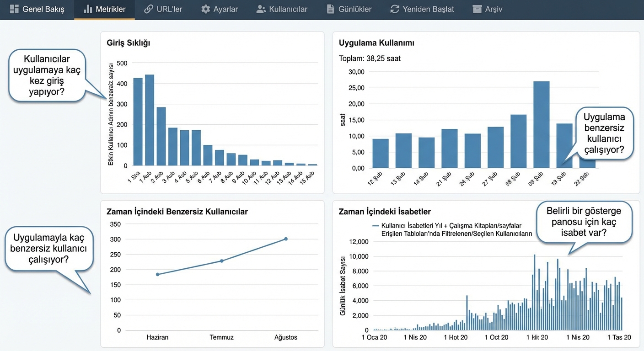
Task: Click the 1 Aub bar in Giriş Sıklığı
Action: click(150, 120)
